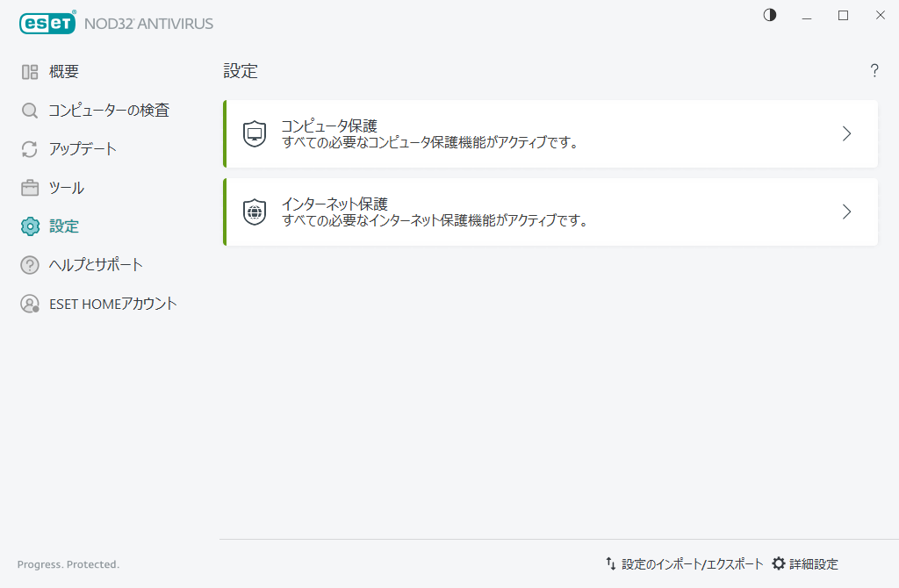Select the 設定 gear icon in sidebar
The height and width of the screenshot is (588, 899).
[29, 226]
